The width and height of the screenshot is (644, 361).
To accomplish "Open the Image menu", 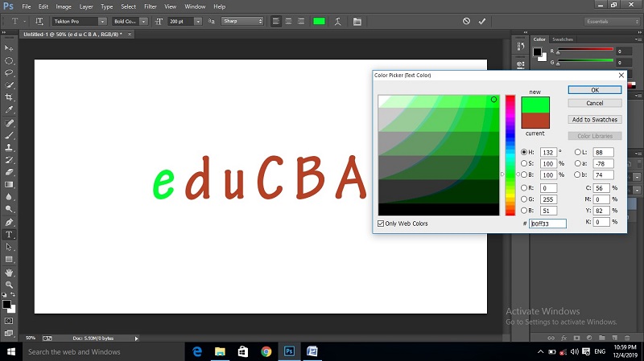I will click(64, 6).
